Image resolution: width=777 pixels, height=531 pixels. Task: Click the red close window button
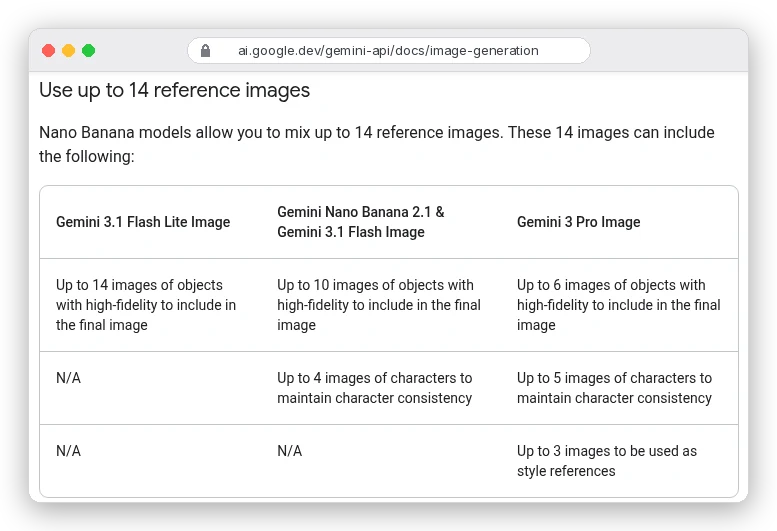[49, 51]
